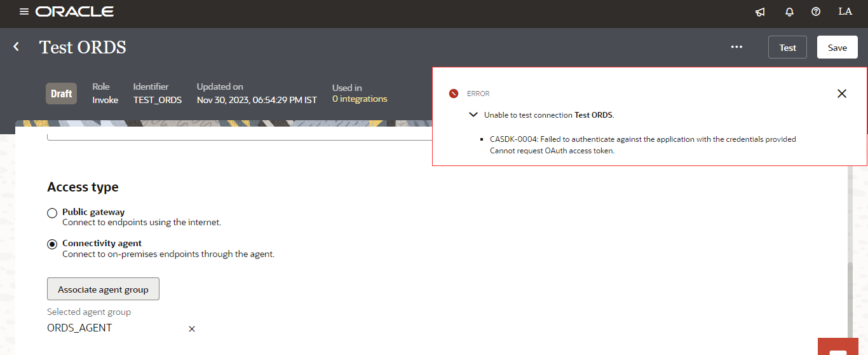The image size is (868, 355).
Task: Click the ORDS_AGENT selected group text
Action: click(79, 328)
